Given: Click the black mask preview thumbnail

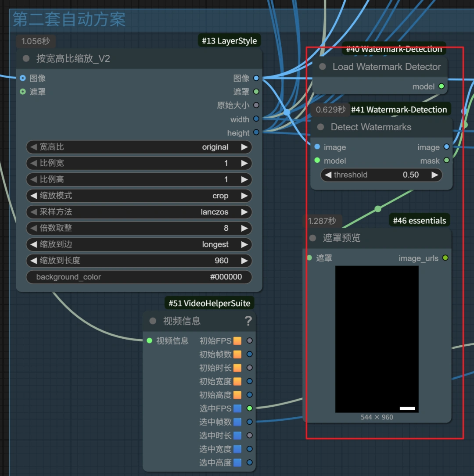Looking at the screenshot, I should click(x=377, y=339).
